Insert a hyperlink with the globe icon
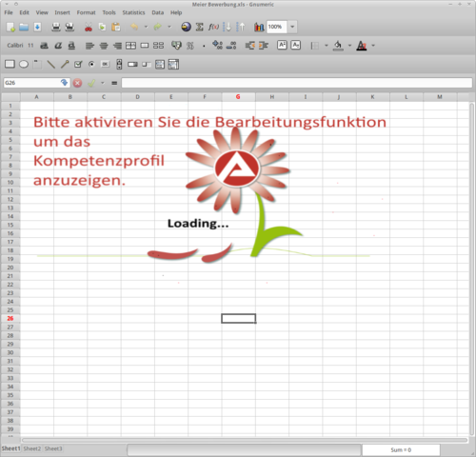Image resolution: width=476 pixels, height=457 pixels. pos(186,27)
